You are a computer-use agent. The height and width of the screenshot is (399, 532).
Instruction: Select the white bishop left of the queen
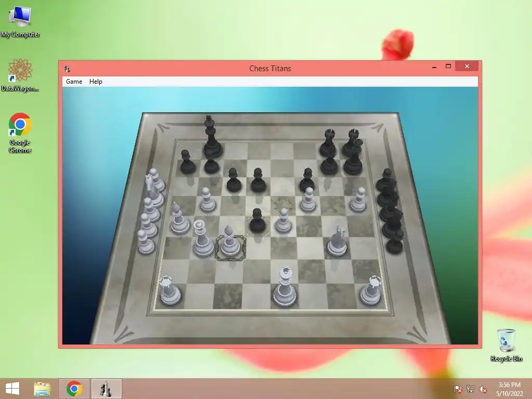179,219
